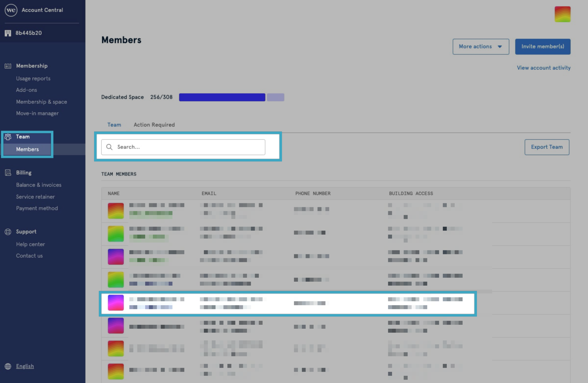Open Add-ons in sidebar
Viewport: 588px width, 383px height.
pyautogui.click(x=26, y=90)
